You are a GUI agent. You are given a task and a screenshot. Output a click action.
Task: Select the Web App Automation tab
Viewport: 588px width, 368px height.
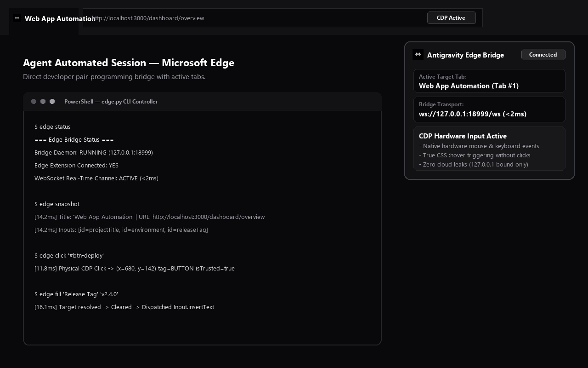(44, 21)
